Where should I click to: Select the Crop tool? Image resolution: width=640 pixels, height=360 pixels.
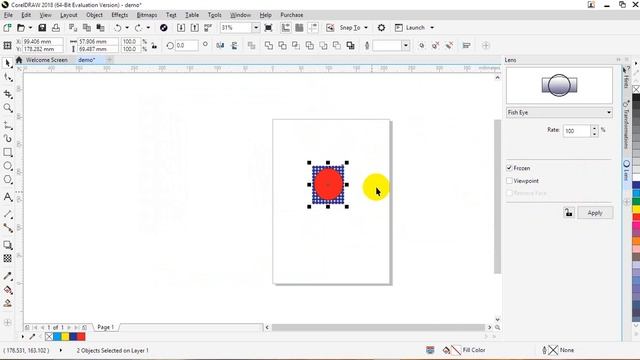(7, 94)
